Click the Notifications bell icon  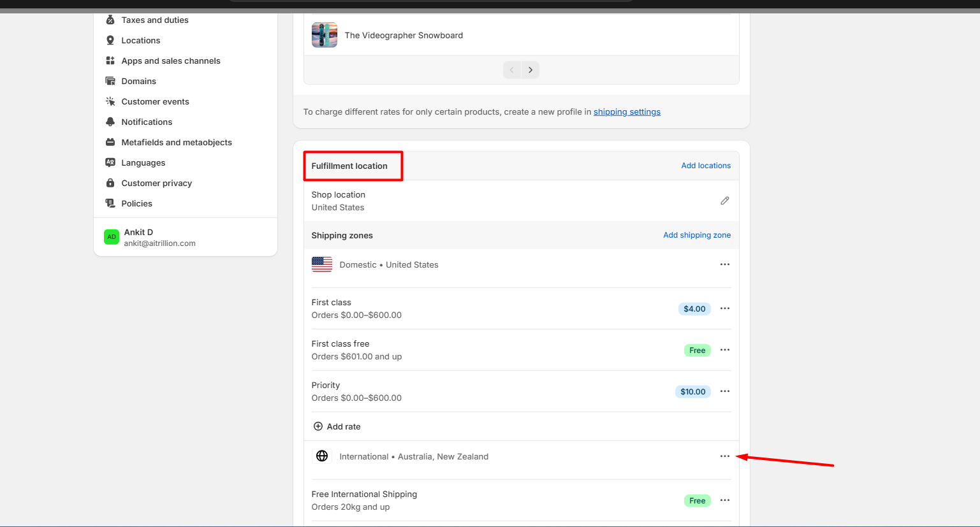110,122
